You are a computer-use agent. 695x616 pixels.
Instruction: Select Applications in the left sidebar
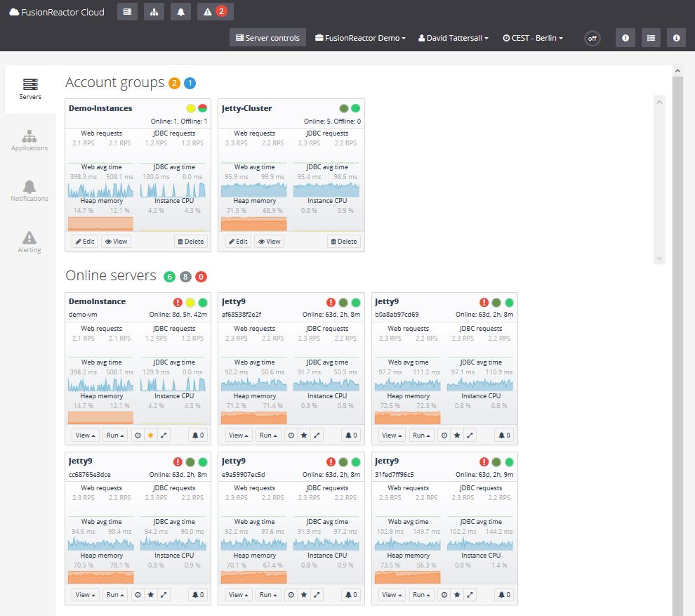29,140
